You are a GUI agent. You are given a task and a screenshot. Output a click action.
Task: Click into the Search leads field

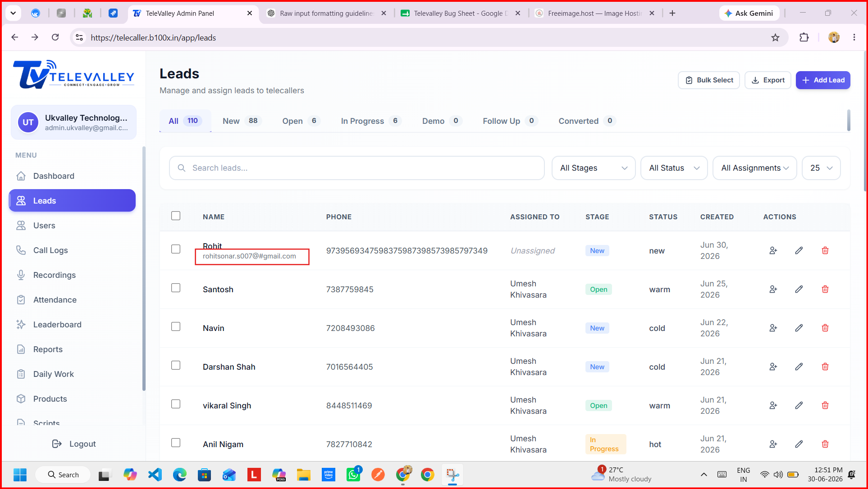(x=356, y=168)
